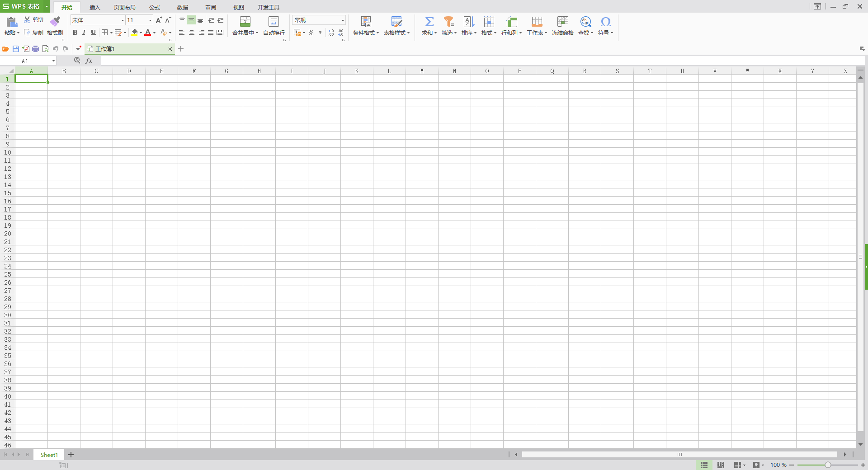This screenshot has height=470, width=868.
Task: Click the AutoSum (求和) sigma icon
Action: click(429, 21)
